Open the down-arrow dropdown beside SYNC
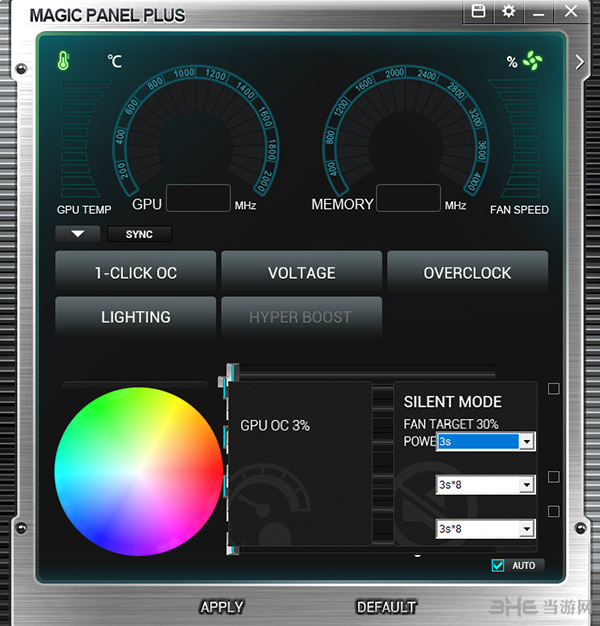The height and width of the screenshot is (626, 600). click(77, 234)
